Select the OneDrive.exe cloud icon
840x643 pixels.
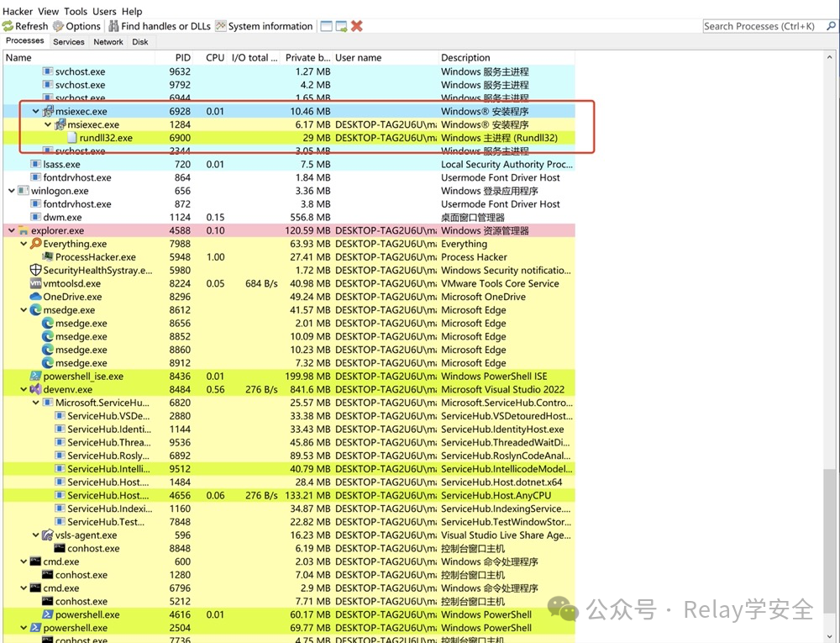36,297
